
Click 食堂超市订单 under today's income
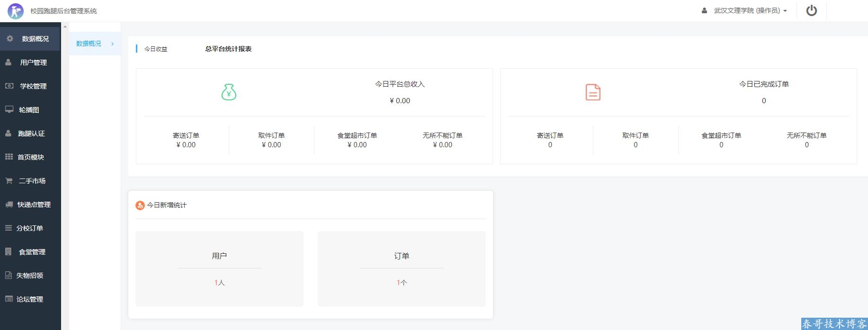(357, 135)
